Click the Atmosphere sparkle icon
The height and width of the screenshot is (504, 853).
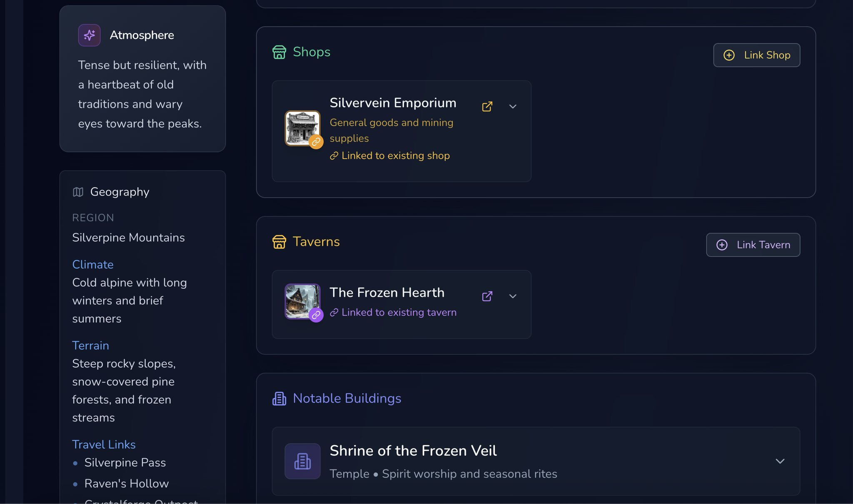(x=89, y=35)
